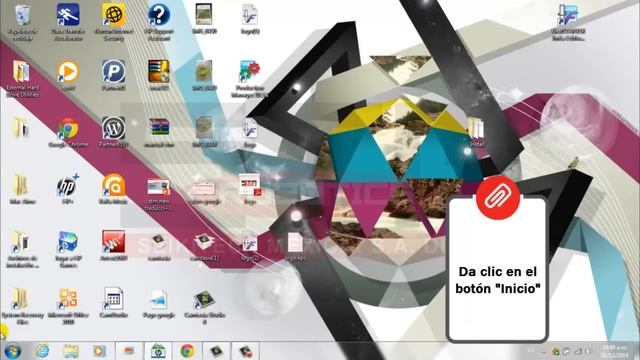The image size is (640, 360).
Task: Open the taskbar clock and date
Action: coord(615,351)
